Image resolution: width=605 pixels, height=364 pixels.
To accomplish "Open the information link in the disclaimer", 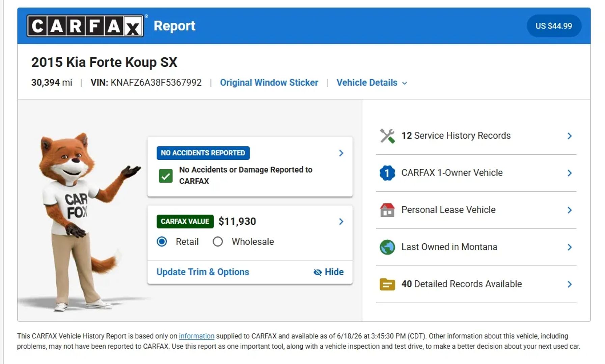I will [196, 336].
